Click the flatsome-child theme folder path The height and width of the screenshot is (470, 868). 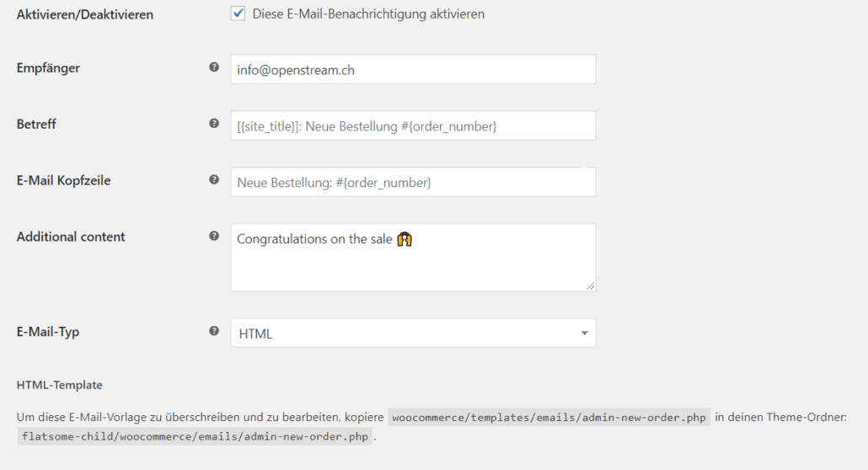point(195,436)
